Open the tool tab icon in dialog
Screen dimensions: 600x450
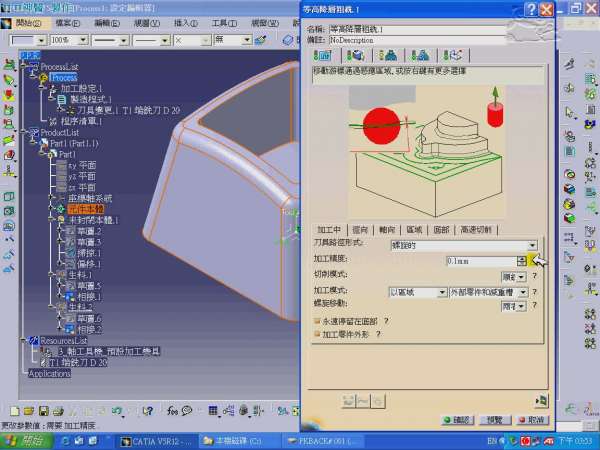[388, 55]
